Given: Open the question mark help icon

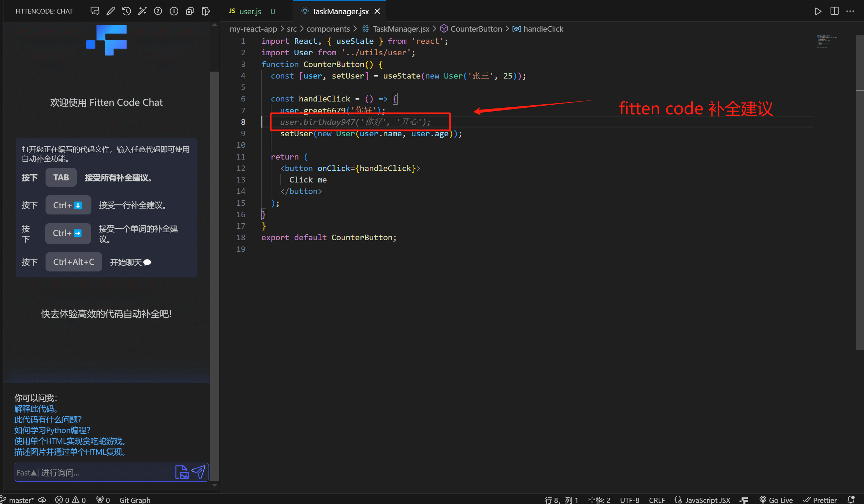Looking at the screenshot, I should [158, 11].
